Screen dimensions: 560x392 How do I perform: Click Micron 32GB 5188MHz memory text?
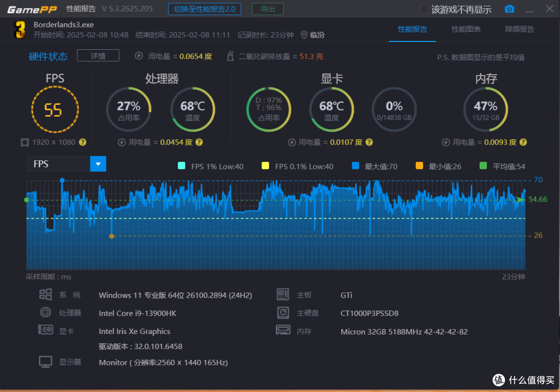404,332
